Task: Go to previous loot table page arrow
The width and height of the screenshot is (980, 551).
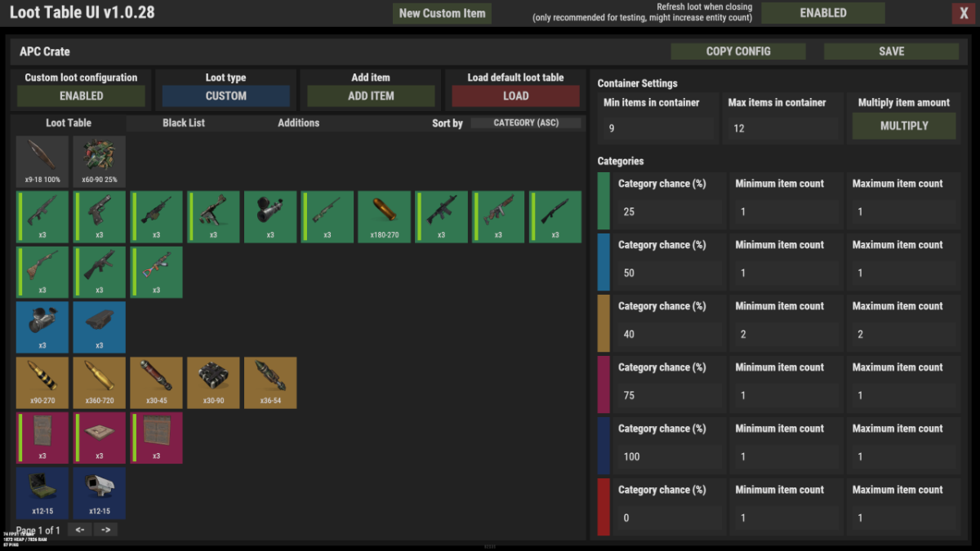Action: 79,530
